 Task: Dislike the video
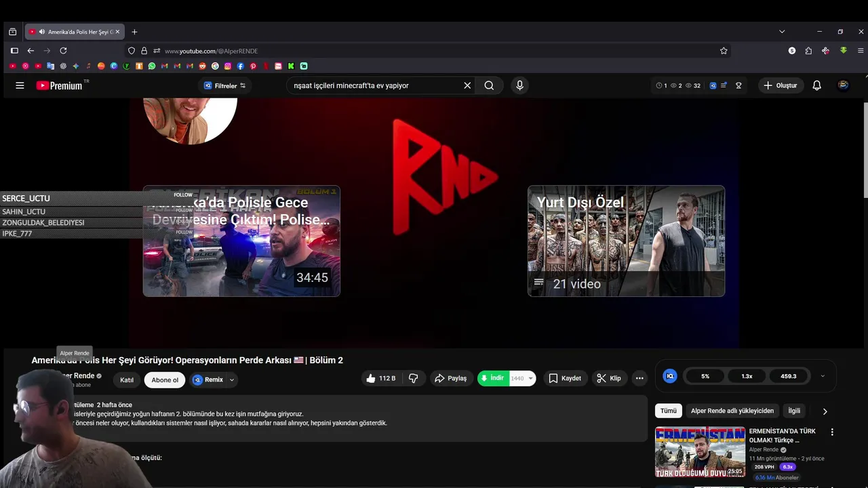click(x=413, y=378)
